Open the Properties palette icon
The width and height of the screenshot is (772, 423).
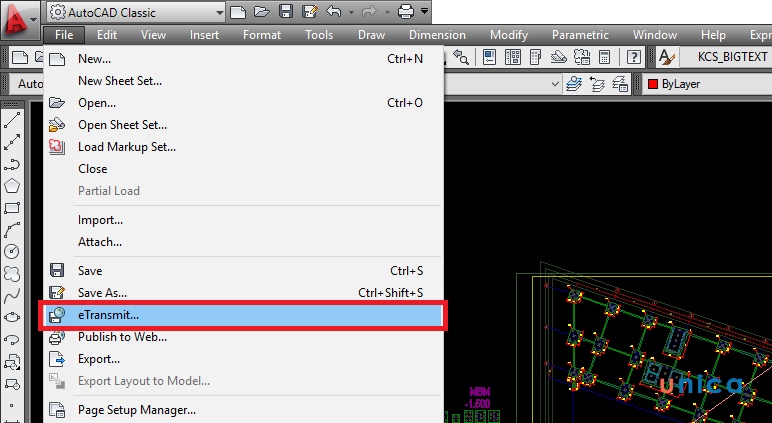[489, 57]
